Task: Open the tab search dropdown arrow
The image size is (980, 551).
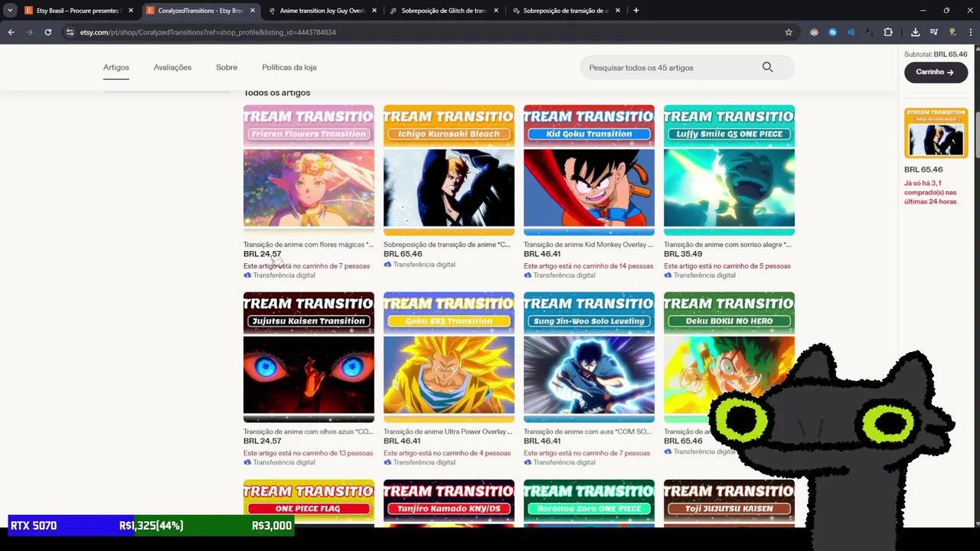Action: (x=10, y=11)
